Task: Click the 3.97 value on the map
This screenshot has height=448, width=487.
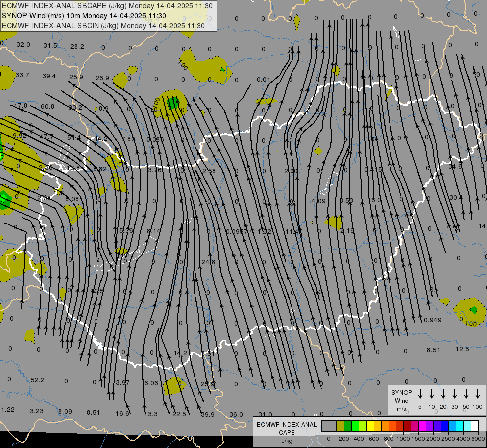Action: click(x=123, y=382)
